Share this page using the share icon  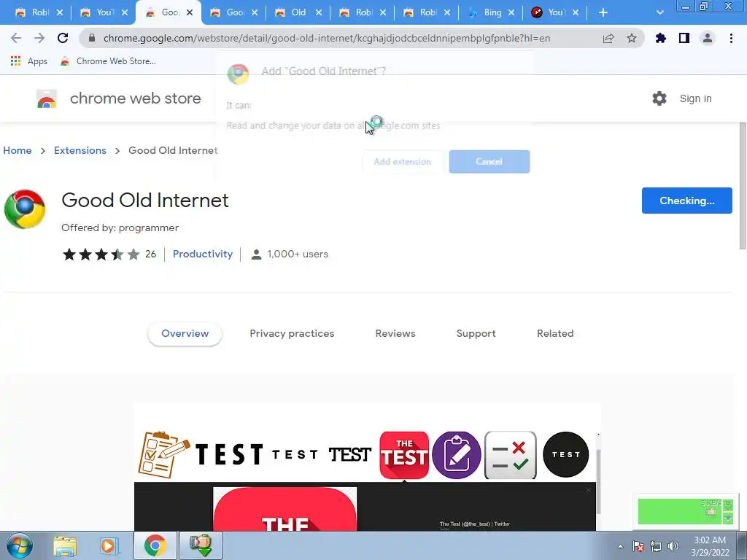click(x=608, y=38)
